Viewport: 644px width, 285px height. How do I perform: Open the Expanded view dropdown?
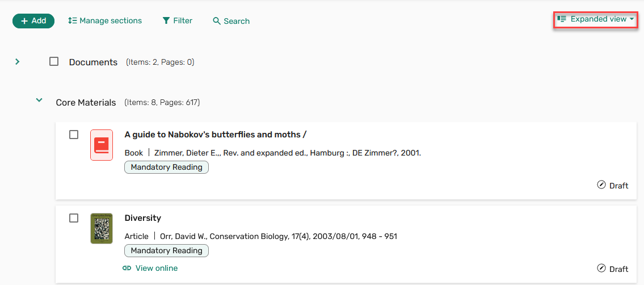pyautogui.click(x=596, y=19)
